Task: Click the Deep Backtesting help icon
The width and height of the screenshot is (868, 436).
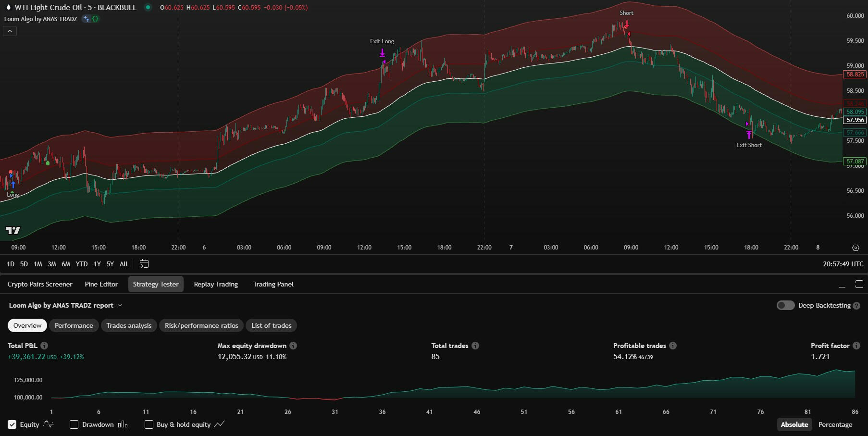Action: coord(856,306)
